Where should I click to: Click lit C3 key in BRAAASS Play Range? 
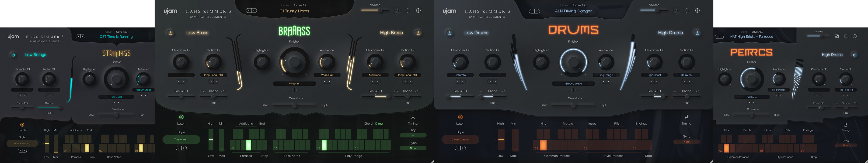click(324, 145)
